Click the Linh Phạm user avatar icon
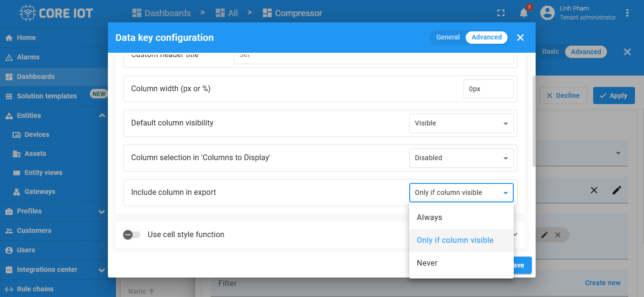644x297 pixels. [548, 13]
